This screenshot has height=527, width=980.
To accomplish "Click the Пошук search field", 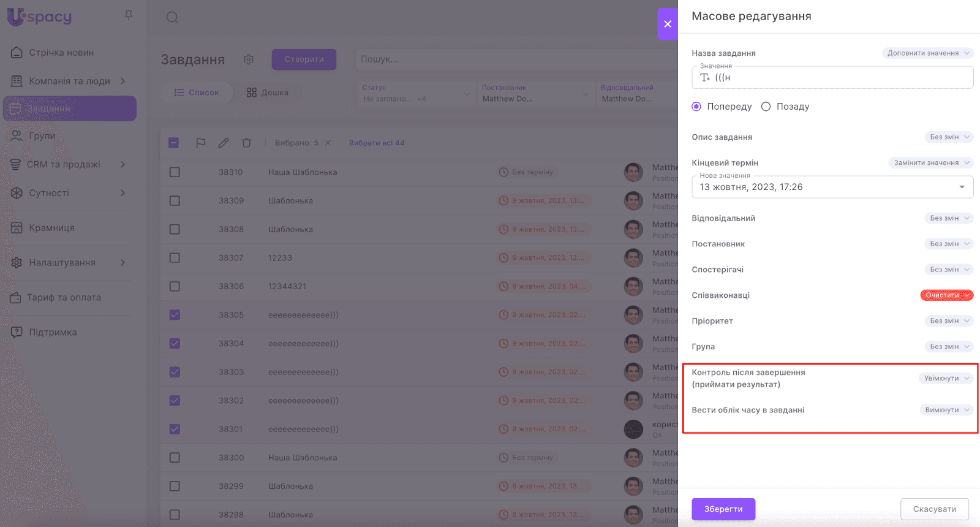I will (516, 59).
